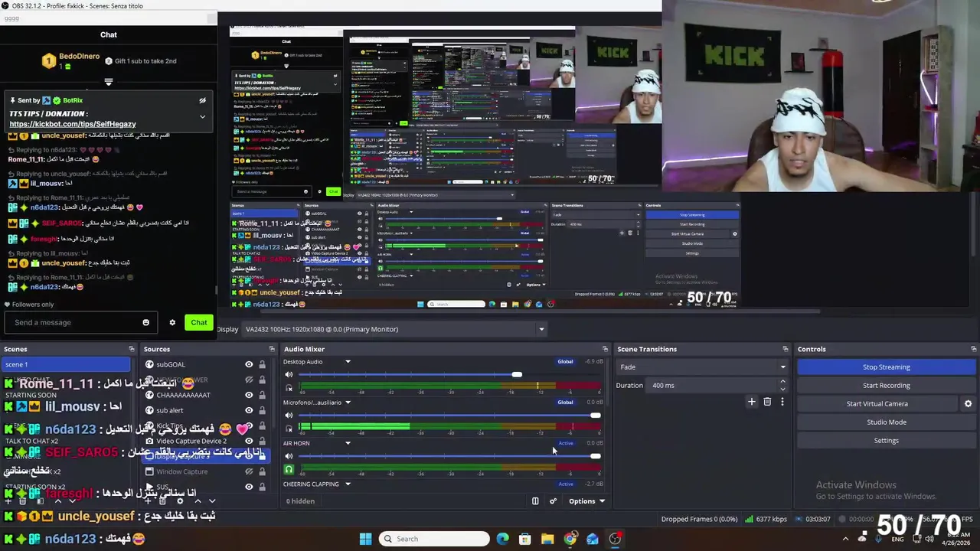
Task: Pop out the Controls dock
Action: (972, 349)
